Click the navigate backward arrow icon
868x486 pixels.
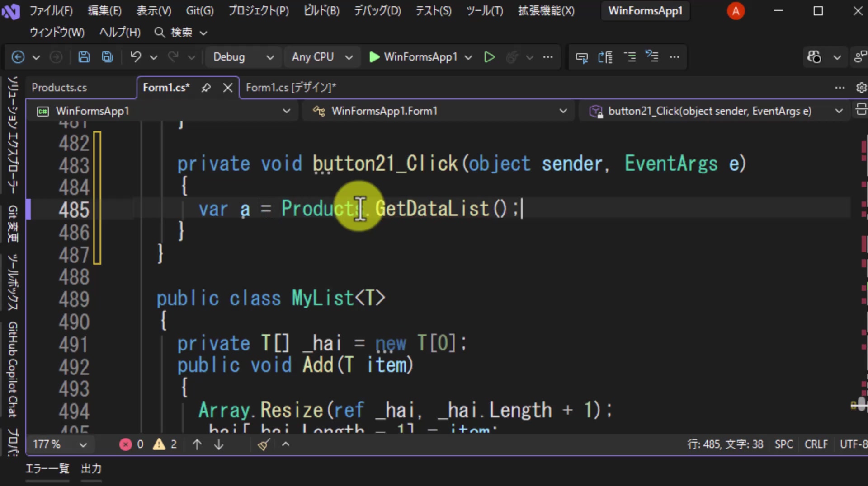pyautogui.click(x=18, y=57)
